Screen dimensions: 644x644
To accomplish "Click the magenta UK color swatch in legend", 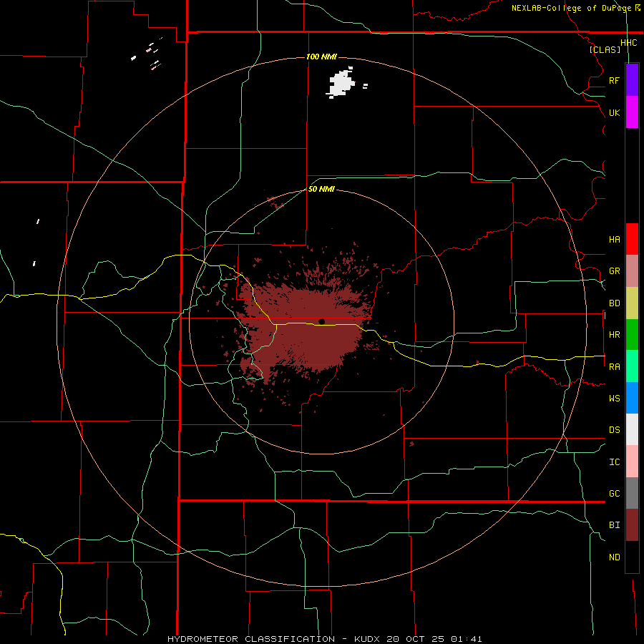I will tap(632, 112).
